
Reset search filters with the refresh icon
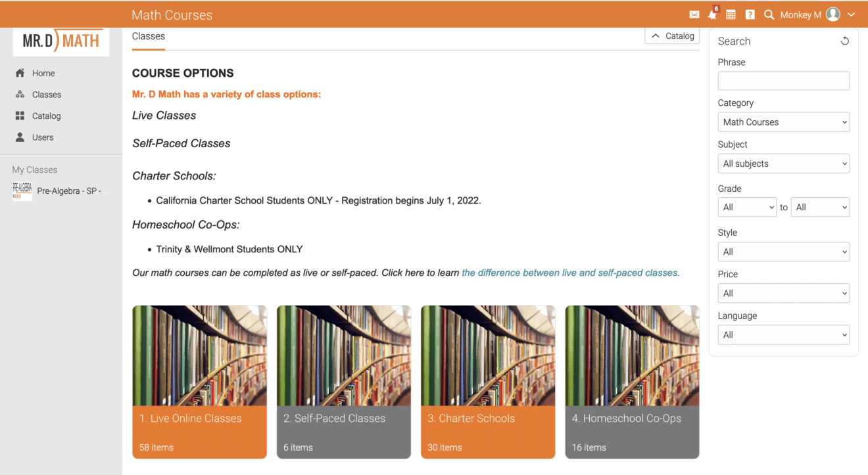point(845,41)
